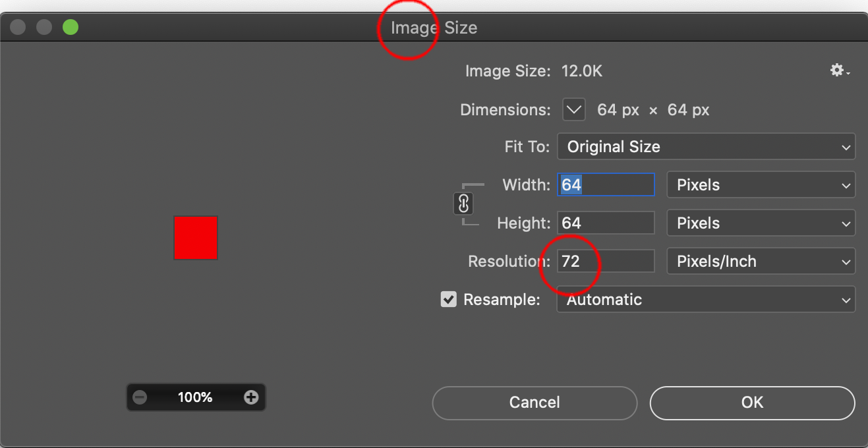Open the Resample method Automatic dropdown
The height and width of the screenshot is (448, 868).
(x=705, y=299)
